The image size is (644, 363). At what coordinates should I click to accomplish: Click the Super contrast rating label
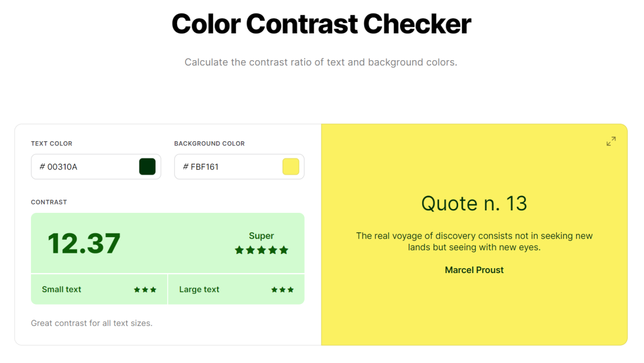[261, 236]
